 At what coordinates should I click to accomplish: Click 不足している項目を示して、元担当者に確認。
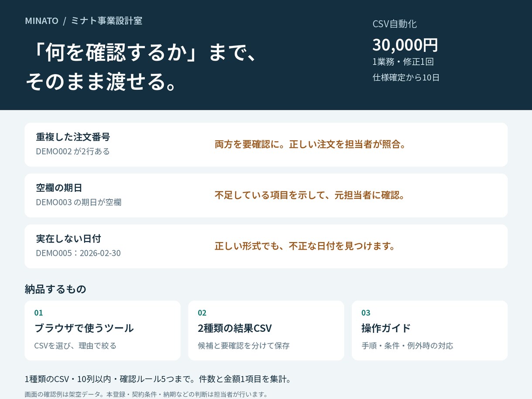click(x=310, y=195)
